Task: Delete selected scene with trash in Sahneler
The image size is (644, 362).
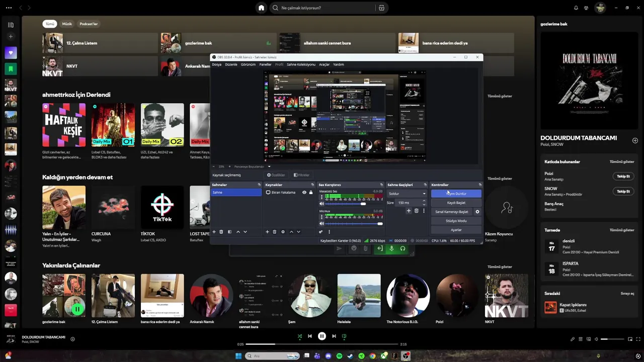Action: 221,232
